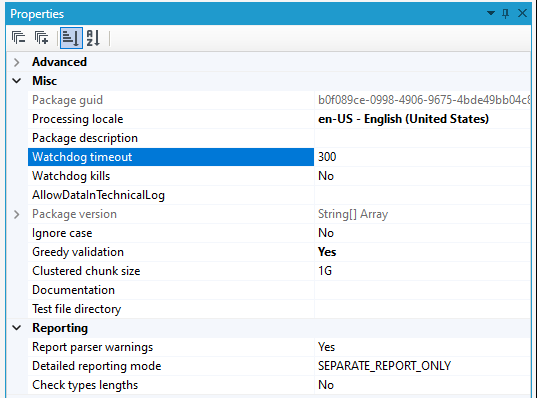Select the Package version property label
Image resolution: width=537 pixels, height=398 pixels.
[x=74, y=214]
